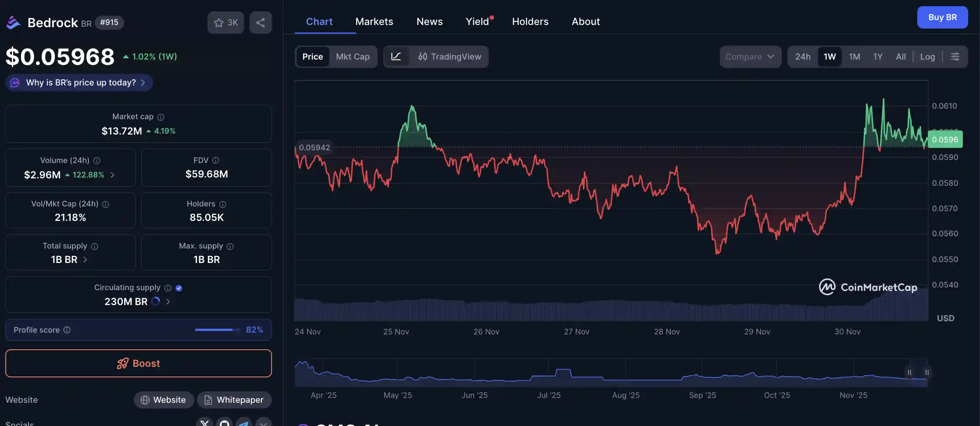Select the line chart icon

[396, 57]
